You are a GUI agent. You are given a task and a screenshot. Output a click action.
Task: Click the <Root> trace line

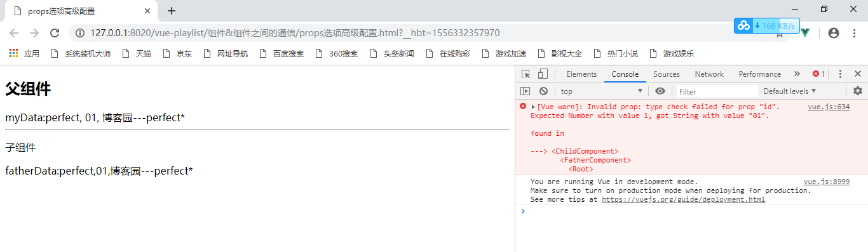(x=581, y=169)
